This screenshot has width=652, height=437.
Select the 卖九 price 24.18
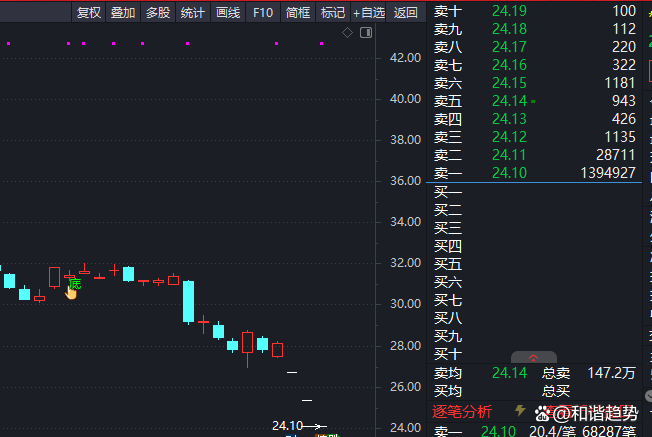(509, 29)
